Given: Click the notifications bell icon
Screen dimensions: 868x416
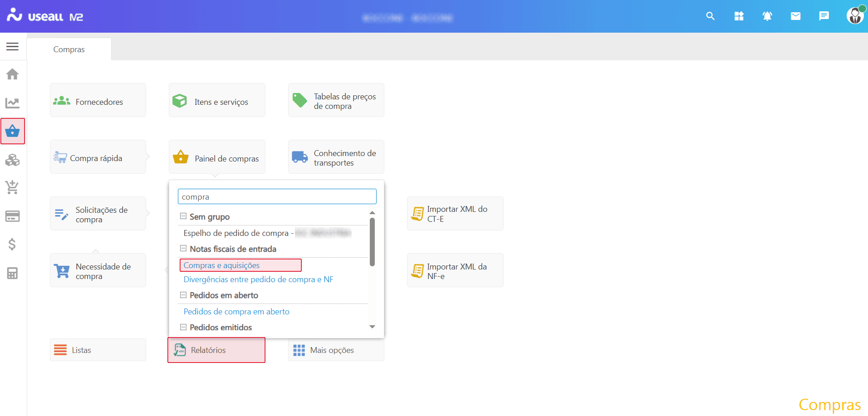Looking at the screenshot, I should click(x=767, y=16).
